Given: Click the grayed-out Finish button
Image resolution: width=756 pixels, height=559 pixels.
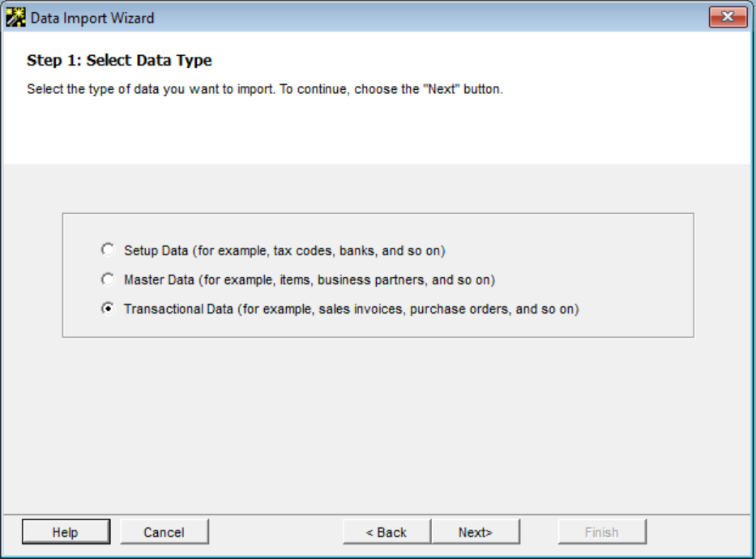Looking at the screenshot, I should (x=602, y=532).
